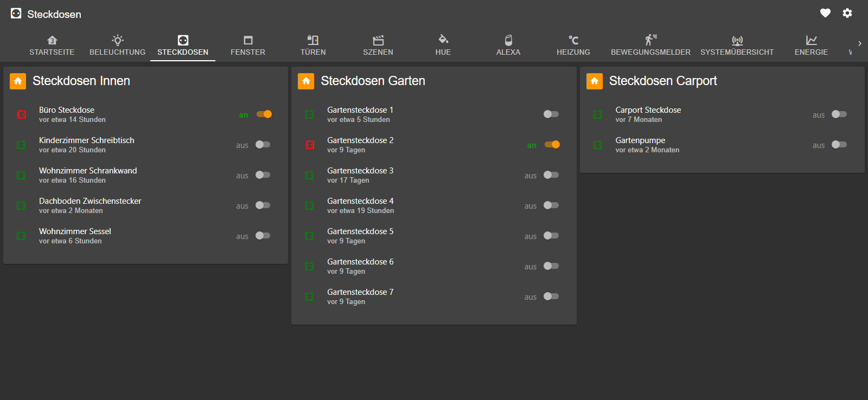
Task: Go to the Startseite tab
Action: 52,46
